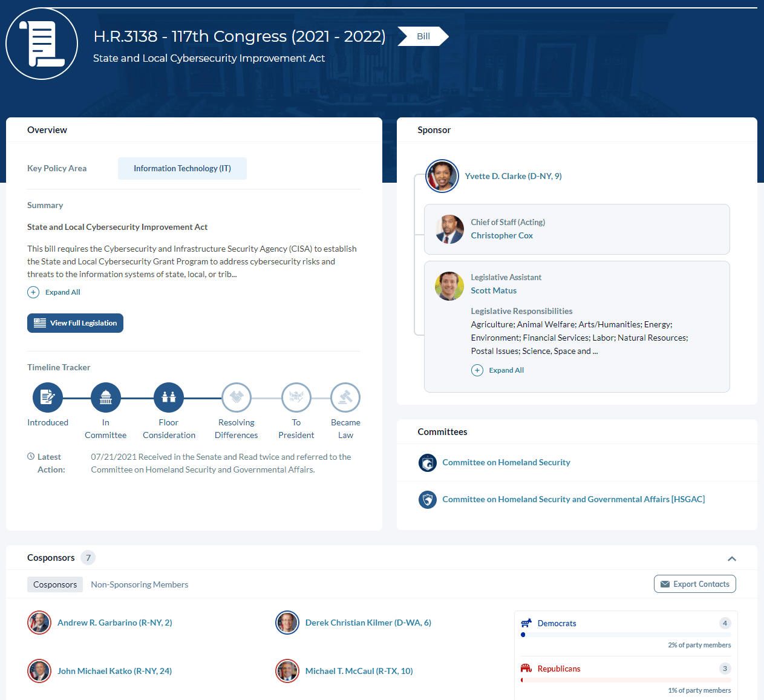Click the bill scroll icon in header
The height and width of the screenshot is (700, 764).
coord(42,44)
